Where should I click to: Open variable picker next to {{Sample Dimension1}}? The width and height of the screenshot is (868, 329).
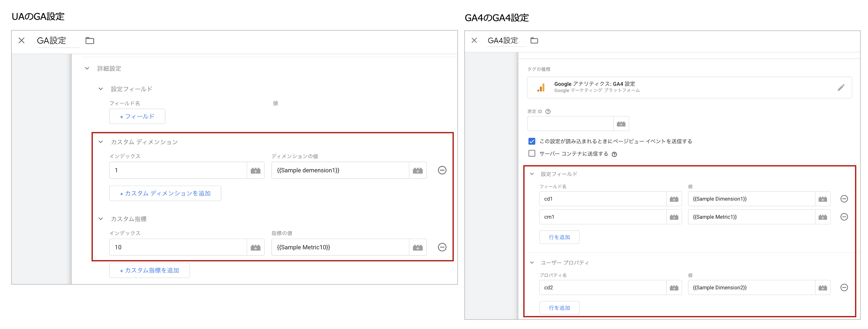823,199
